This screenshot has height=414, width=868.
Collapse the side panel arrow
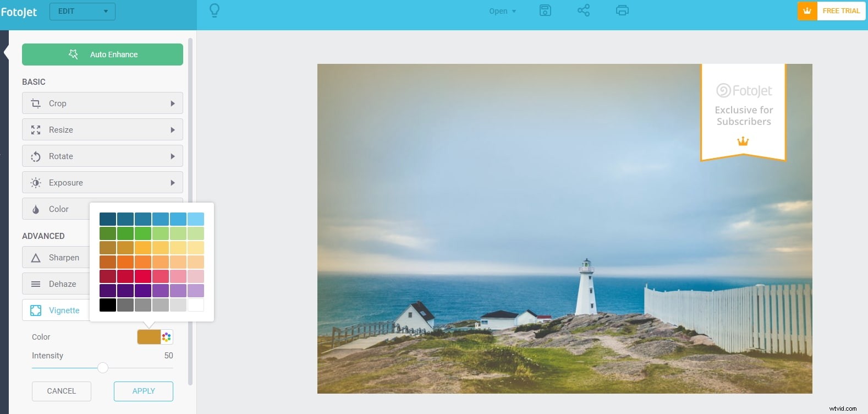click(x=6, y=53)
